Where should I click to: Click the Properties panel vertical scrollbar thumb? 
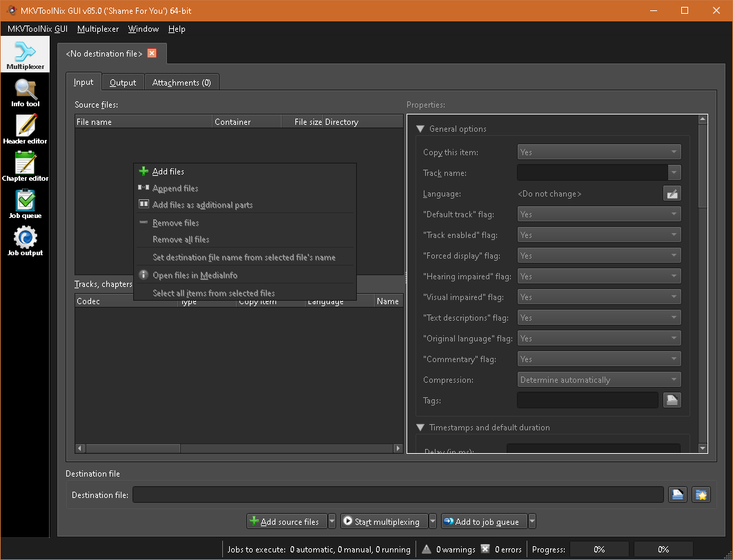(703, 166)
